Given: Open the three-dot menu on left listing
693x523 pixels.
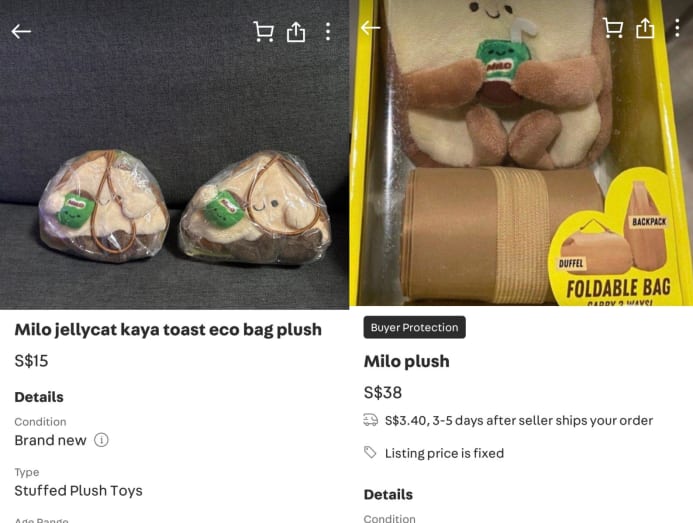Looking at the screenshot, I should click(327, 32).
